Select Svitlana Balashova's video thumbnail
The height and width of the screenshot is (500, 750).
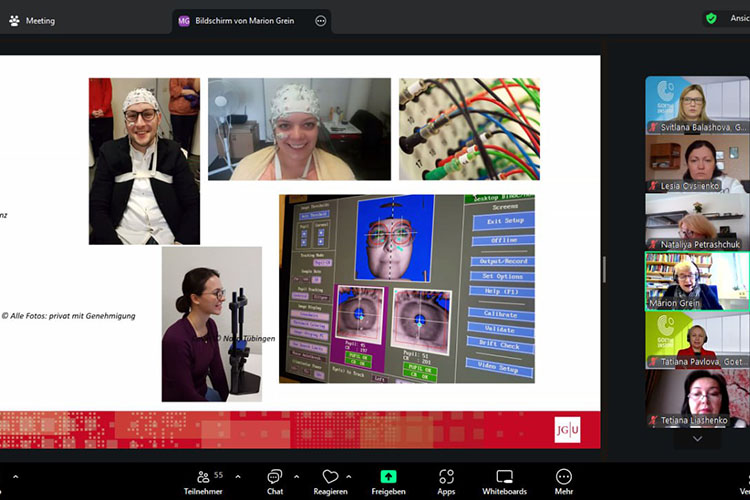(696, 105)
